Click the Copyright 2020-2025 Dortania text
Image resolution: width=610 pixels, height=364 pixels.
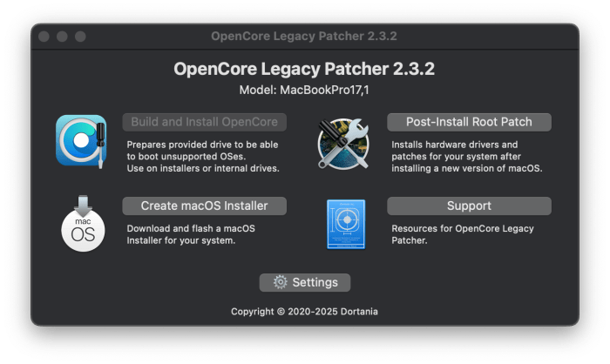pyautogui.click(x=304, y=311)
